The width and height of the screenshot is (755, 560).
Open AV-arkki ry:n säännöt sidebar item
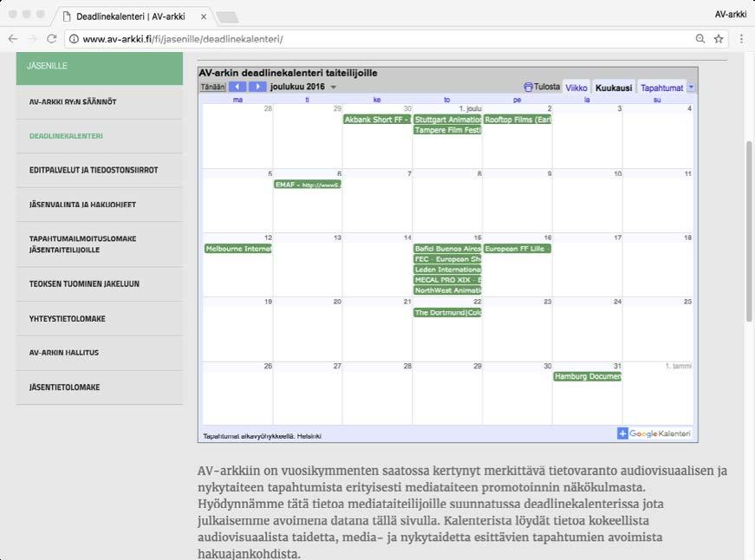click(x=99, y=101)
